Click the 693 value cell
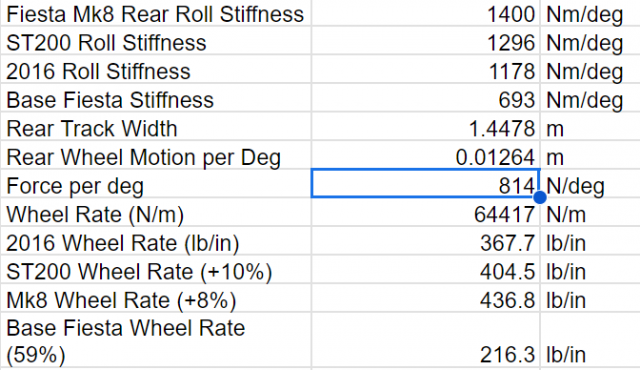 pos(426,100)
